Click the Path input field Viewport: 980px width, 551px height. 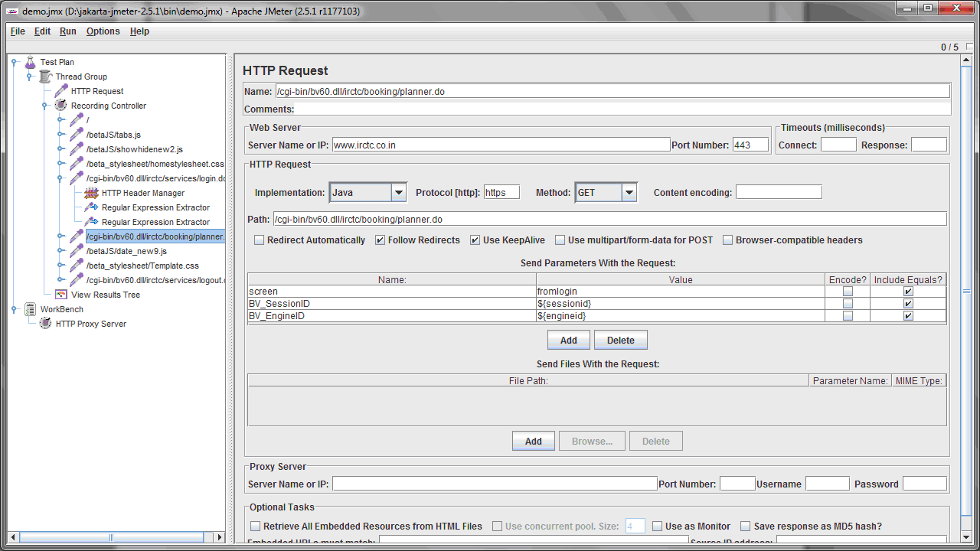click(609, 219)
